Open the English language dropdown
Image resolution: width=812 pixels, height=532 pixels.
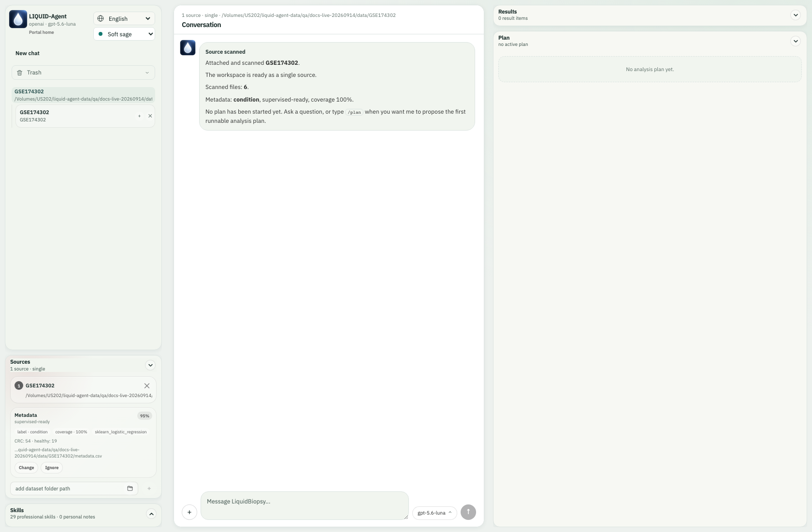click(124, 18)
